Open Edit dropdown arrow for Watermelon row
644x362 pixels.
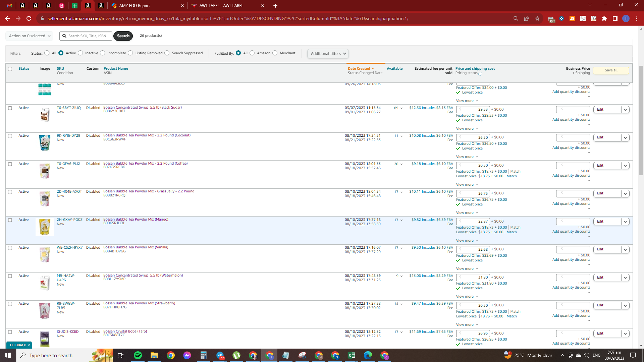[626, 278]
